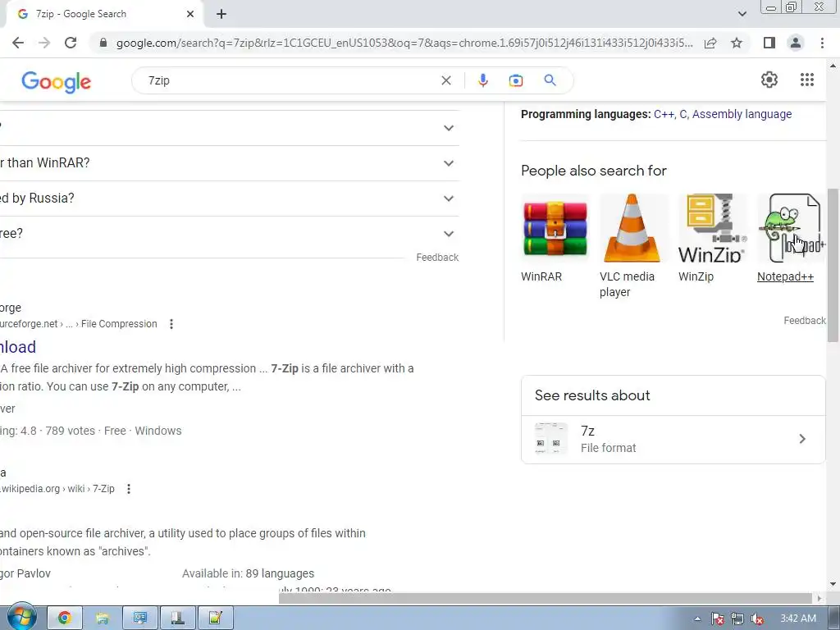Viewport: 840px width, 630px height.
Task: Open the tab search dropdown arrow
Action: (x=742, y=14)
